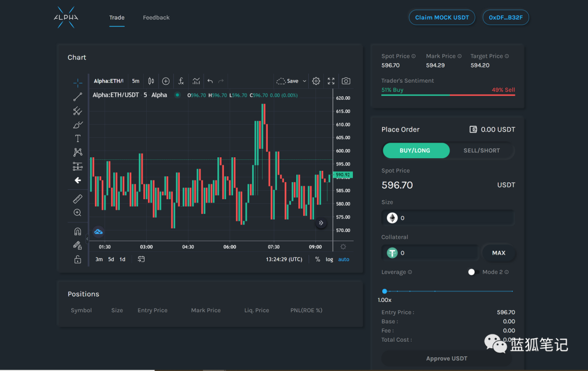Select the 5d date range
This screenshot has width=588, height=371.
(x=111, y=259)
